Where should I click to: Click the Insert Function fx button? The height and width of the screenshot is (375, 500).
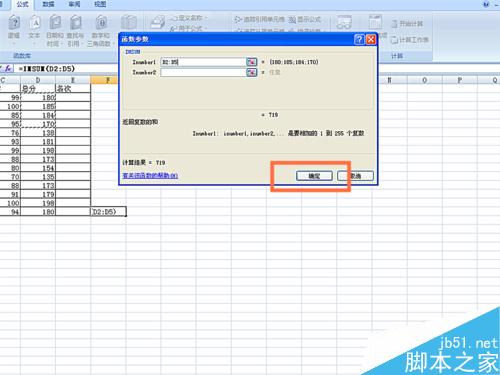(8, 68)
